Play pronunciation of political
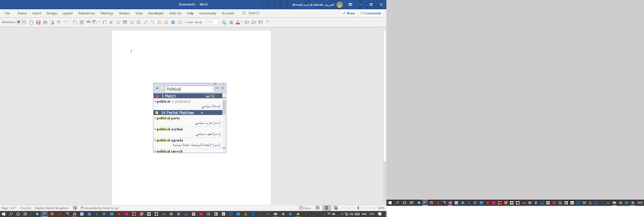 (x=173, y=102)
